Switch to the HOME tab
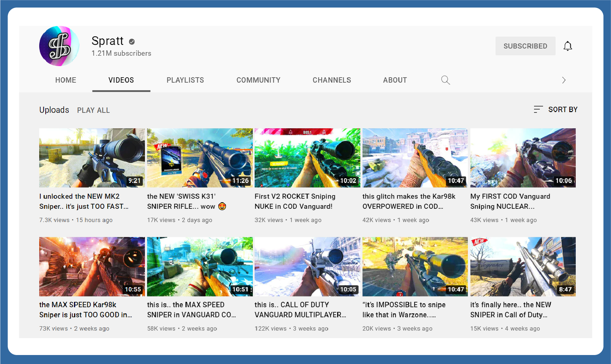The width and height of the screenshot is (611, 364). (66, 80)
